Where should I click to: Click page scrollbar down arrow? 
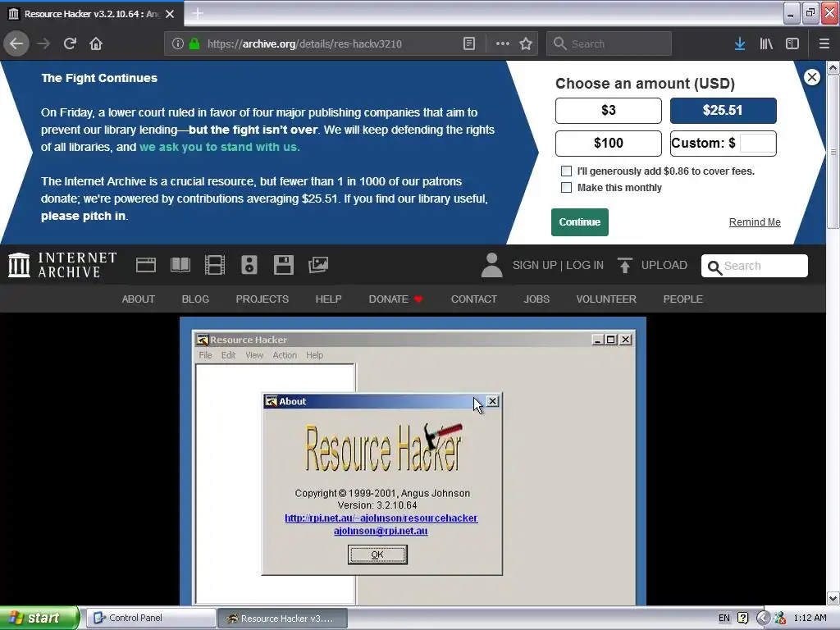[x=833, y=598]
